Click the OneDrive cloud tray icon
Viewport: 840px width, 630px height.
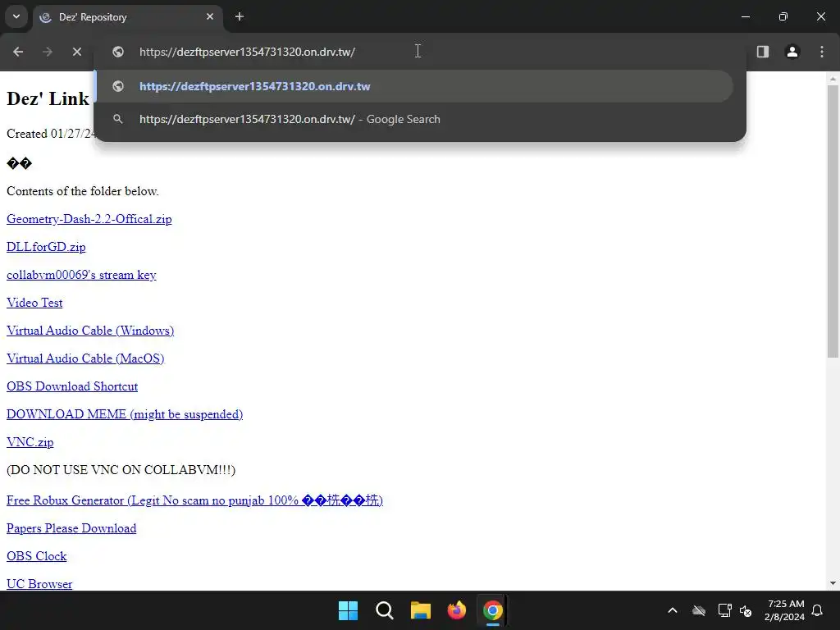pyautogui.click(x=699, y=610)
